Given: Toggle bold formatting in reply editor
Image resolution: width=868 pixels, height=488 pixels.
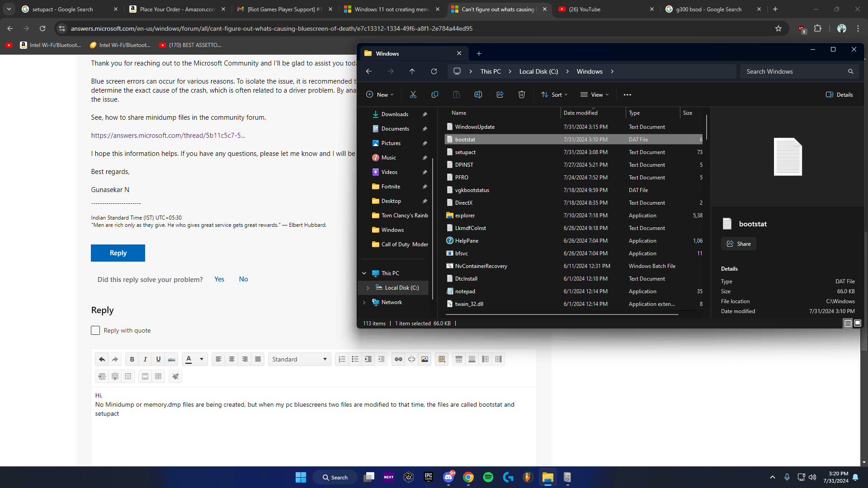Looking at the screenshot, I should 132,359.
